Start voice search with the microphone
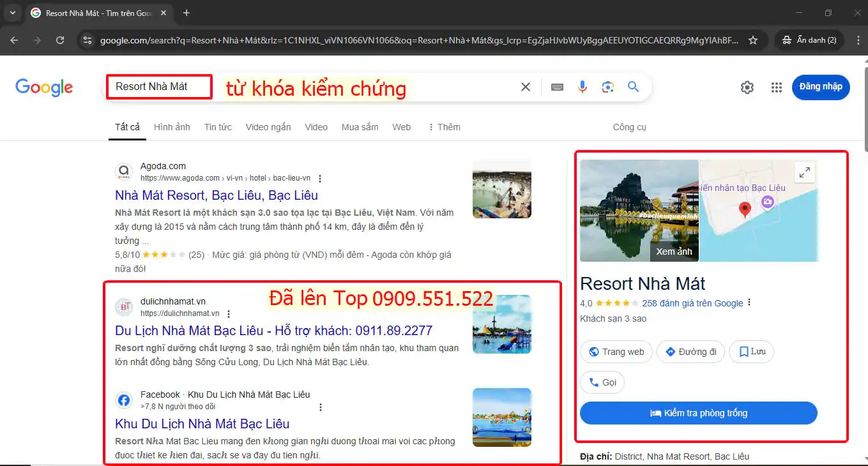The height and width of the screenshot is (466, 868). coord(582,87)
